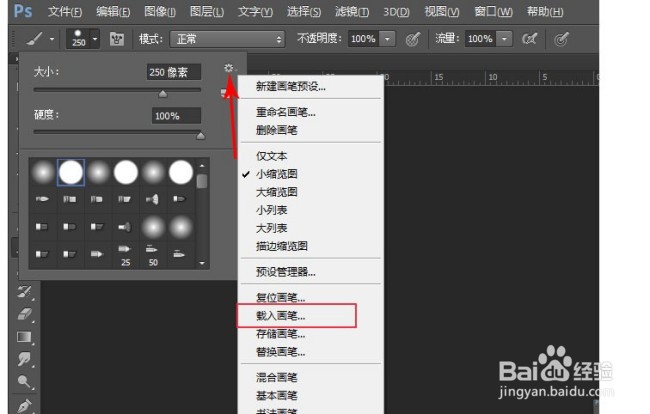Click the 硬度 slider handle

click(x=201, y=136)
